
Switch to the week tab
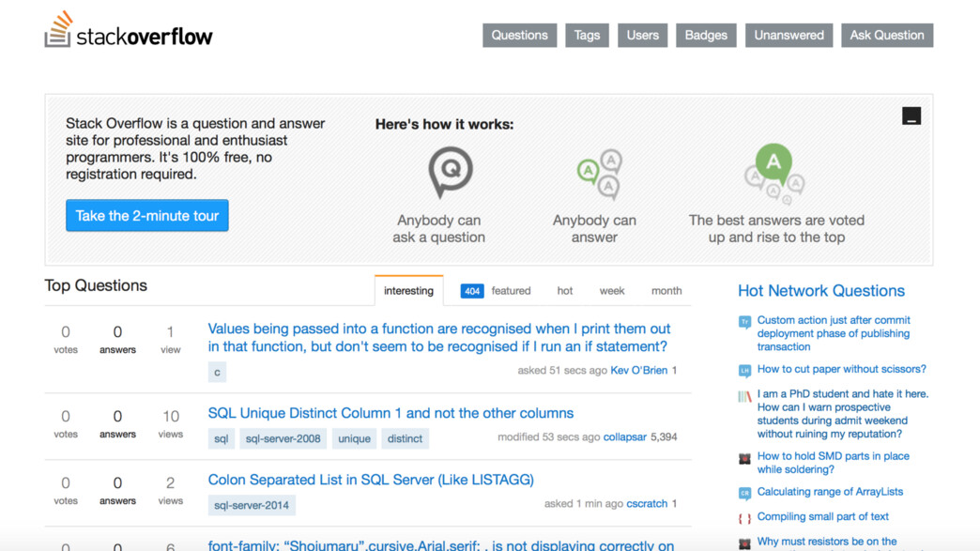612,290
